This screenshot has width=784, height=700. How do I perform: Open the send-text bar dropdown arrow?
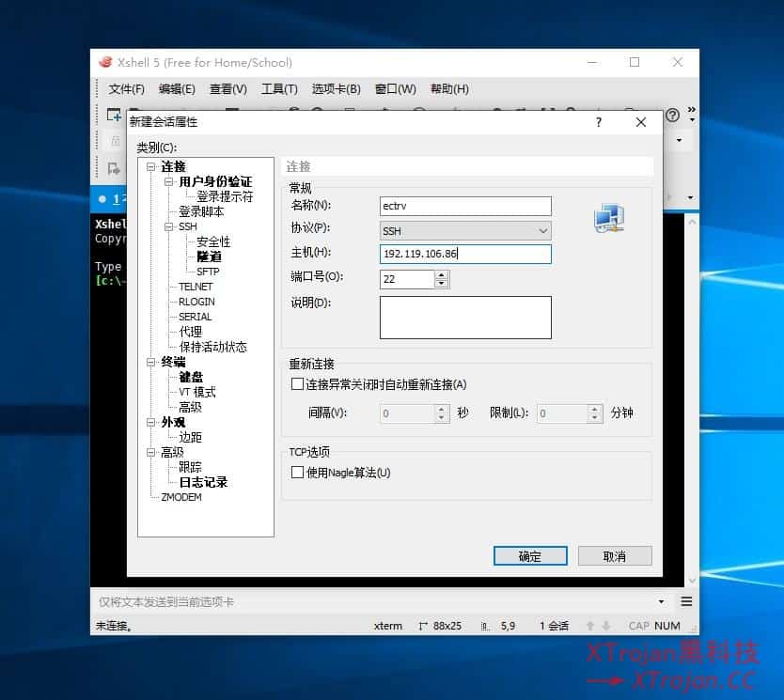(662, 601)
